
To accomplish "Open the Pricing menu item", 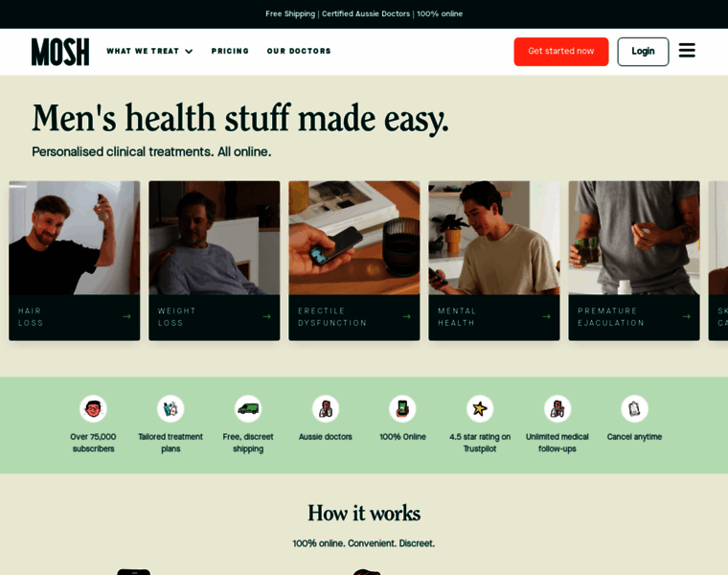I will pos(230,51).
